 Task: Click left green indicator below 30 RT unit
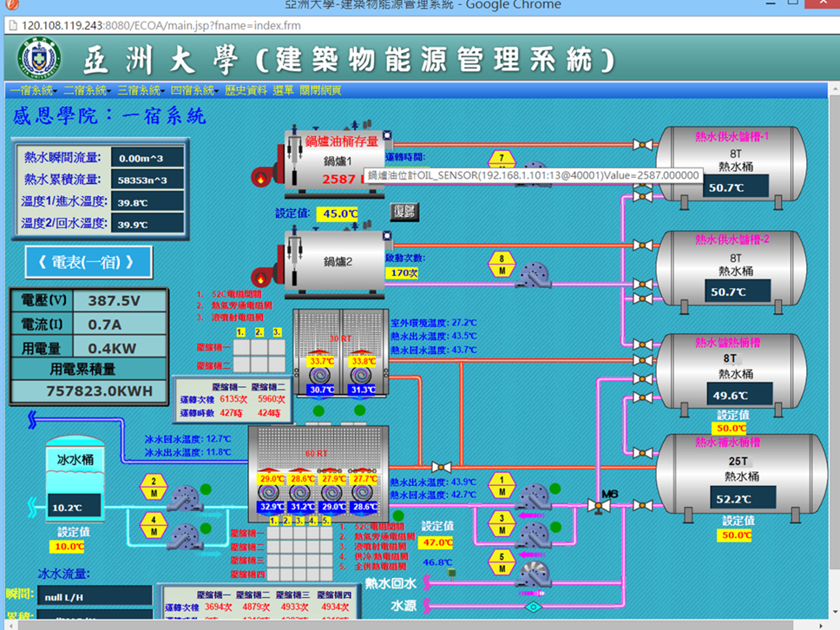pyautogui.click(x=318, y=411)
